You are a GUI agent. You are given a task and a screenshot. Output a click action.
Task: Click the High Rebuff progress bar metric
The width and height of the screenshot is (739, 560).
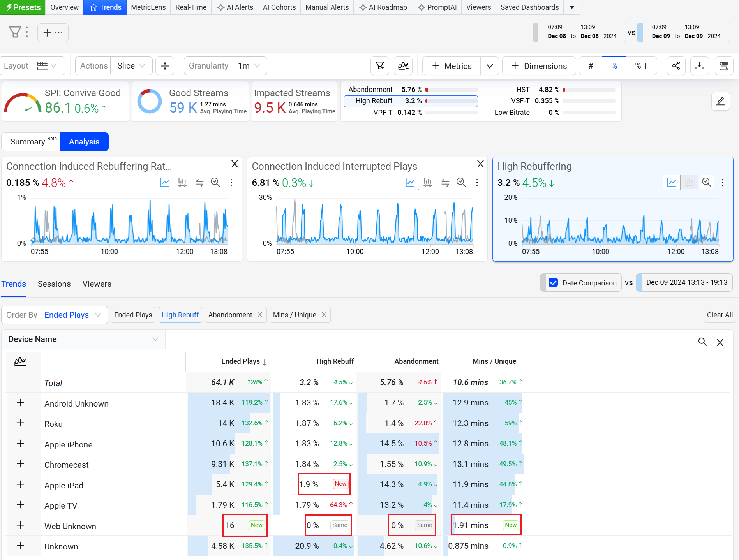click(x=411, y=101)
